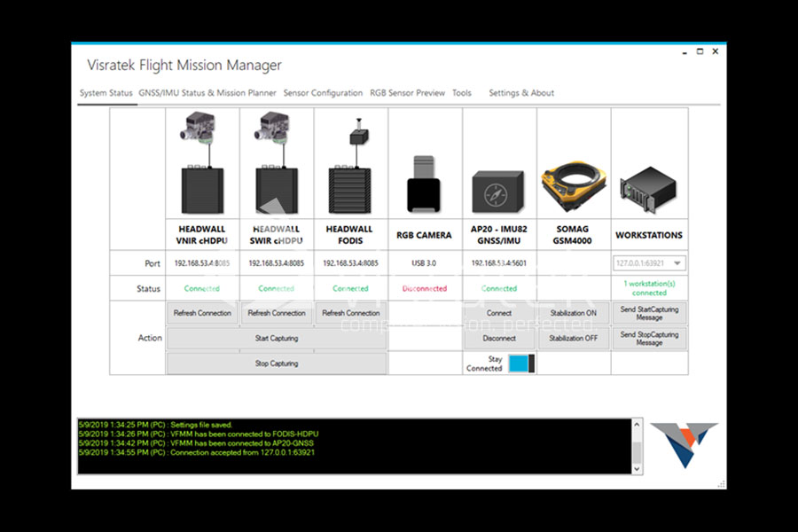Click the log panel scroll down arrow
This screenshot has width=798, height=532.
[x=637, y=469]
